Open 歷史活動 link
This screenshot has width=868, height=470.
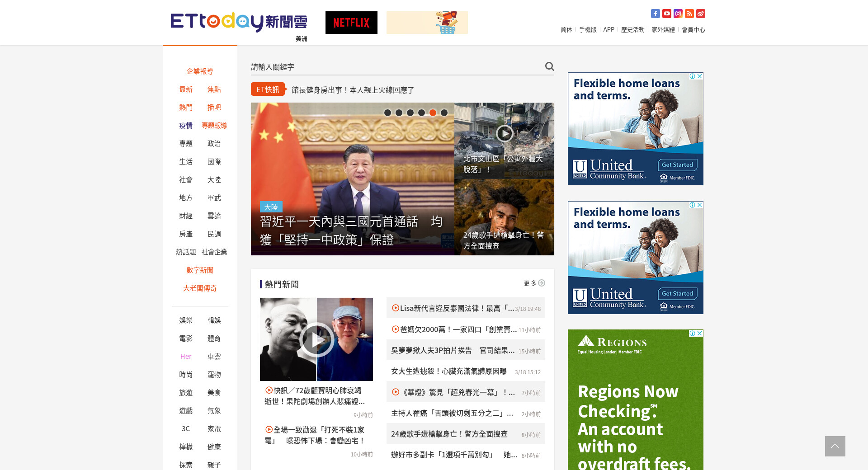click(x=633, y=30)
